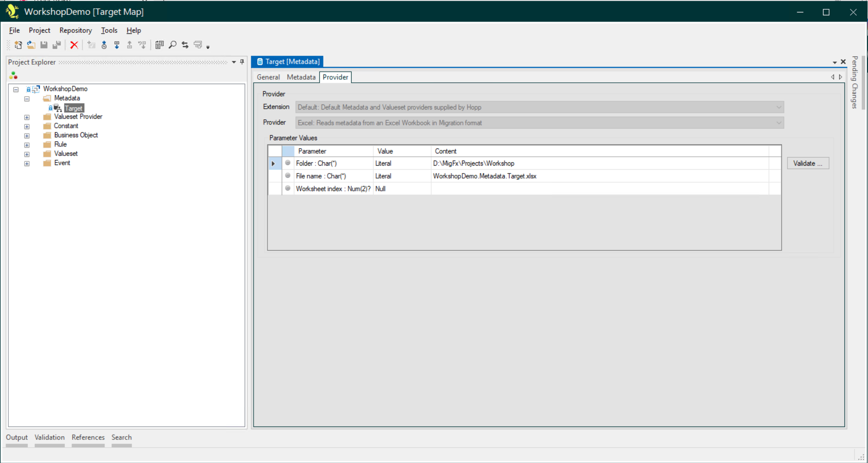Click the Validate button
The width and height of the screenshot is (868, 463).
pos(807,163)
